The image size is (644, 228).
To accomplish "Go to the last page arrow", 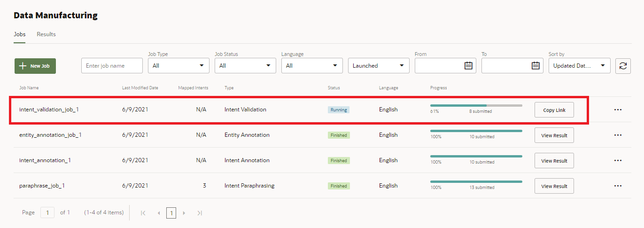I will (200, 213).
